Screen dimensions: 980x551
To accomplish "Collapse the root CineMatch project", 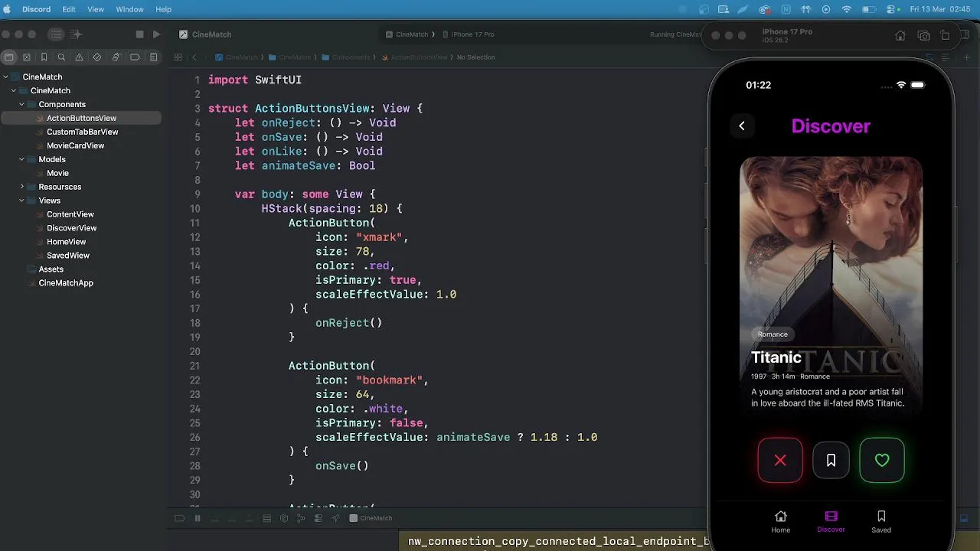I will tap(5, 77).
